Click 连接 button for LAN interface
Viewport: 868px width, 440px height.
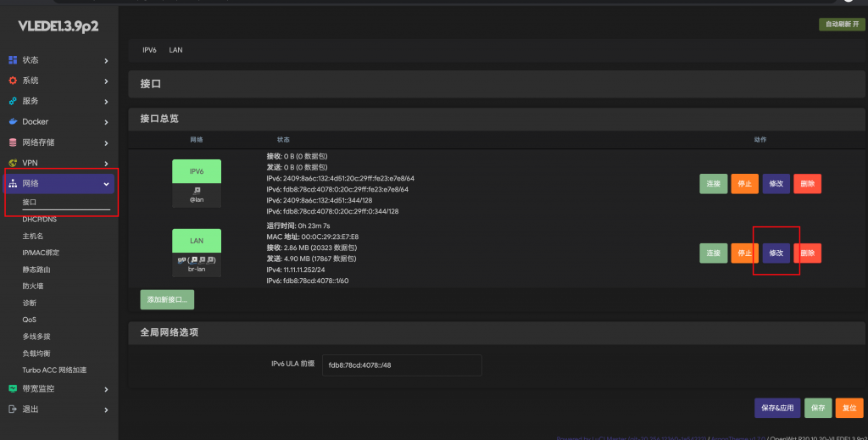tap(714, 253)
